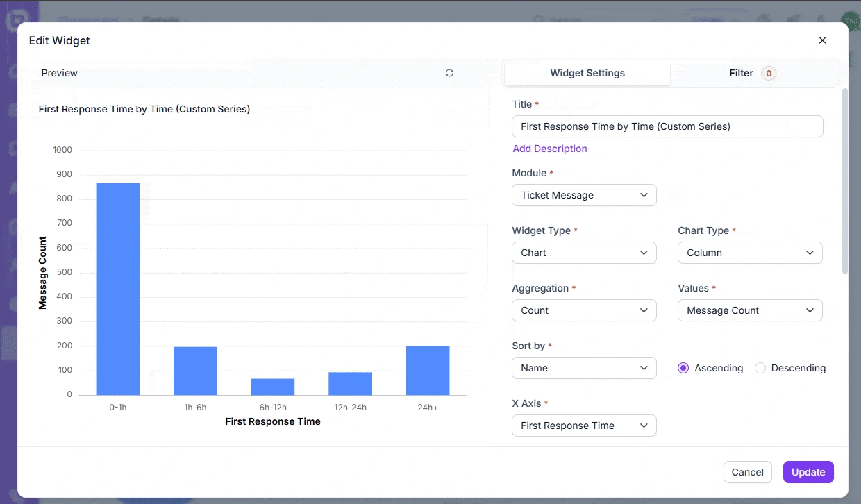The width and height of the screenshot is (861, 504).
Task: Open the X Axis dropdown
Action: click(584, 426)
